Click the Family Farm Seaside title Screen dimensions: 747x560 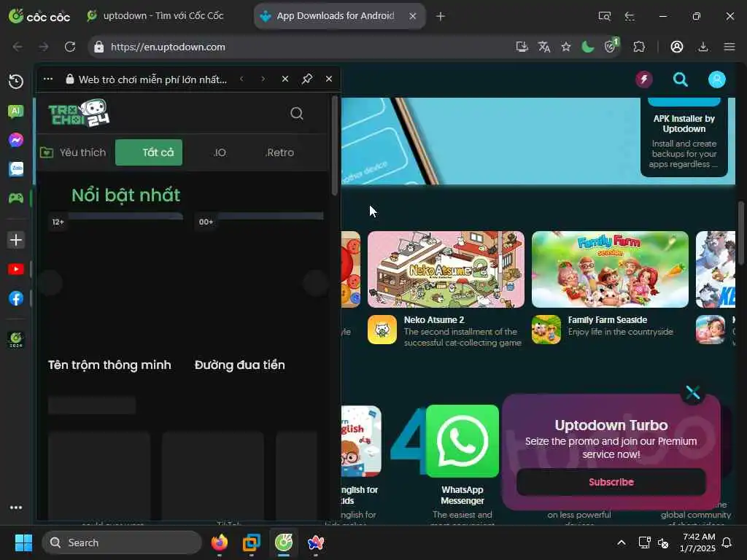click(x=608, y=320)
